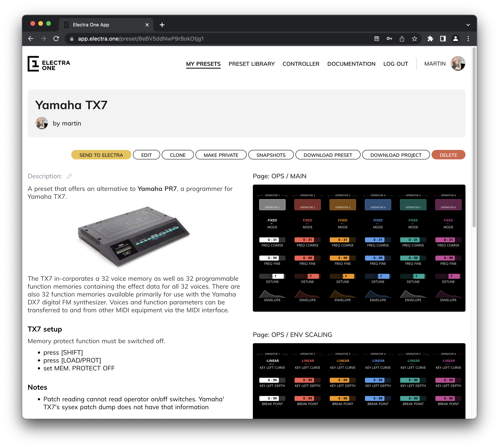This screenshot has height=448, width=499.
Task: Click Martin's profile avatar in the header
Action: (x=458, y=63)
